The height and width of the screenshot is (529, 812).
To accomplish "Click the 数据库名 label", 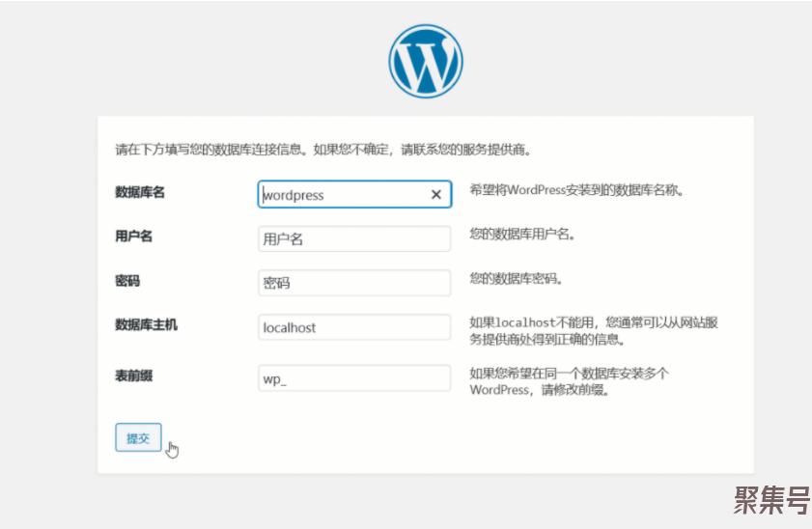I will 140,192.
